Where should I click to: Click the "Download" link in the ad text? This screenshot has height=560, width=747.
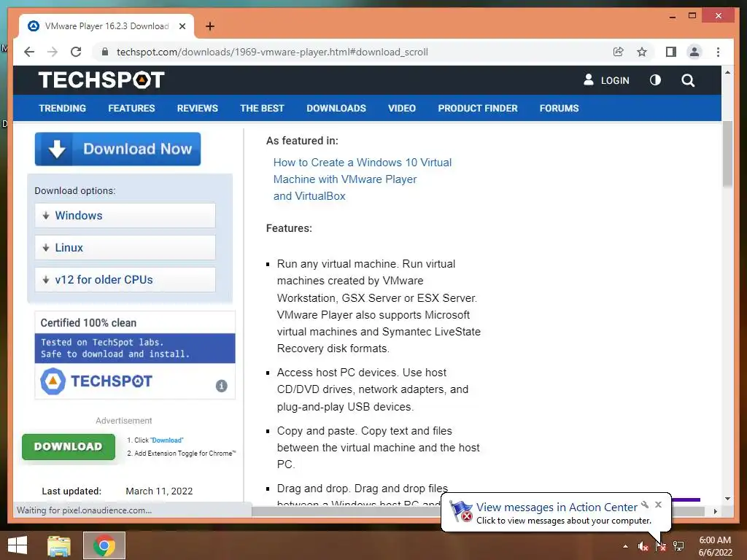click(x=167, y=440)
